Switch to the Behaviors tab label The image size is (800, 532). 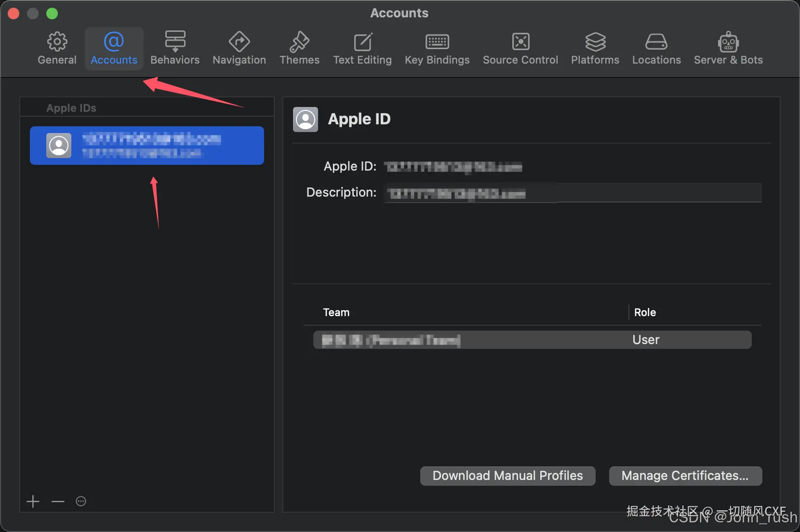pos(175,60)
